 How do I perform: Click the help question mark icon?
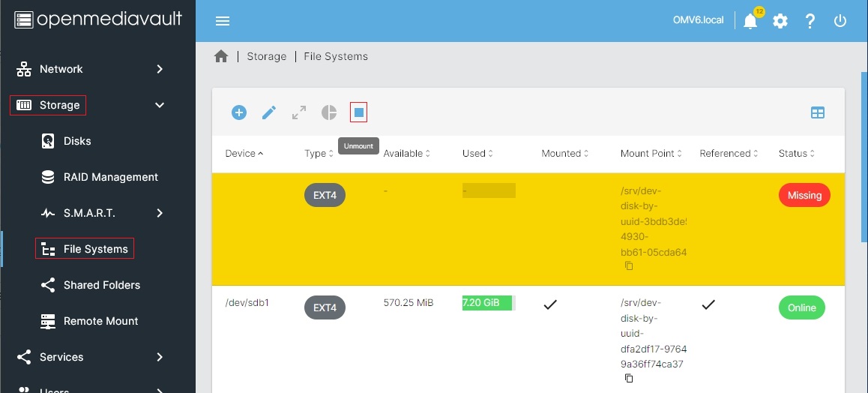[x=810, y=21]
